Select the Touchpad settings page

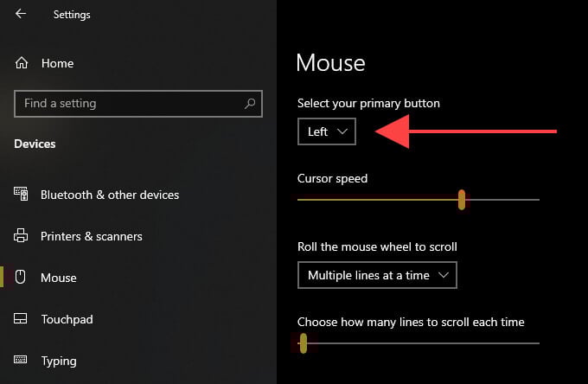click(67, 319)
